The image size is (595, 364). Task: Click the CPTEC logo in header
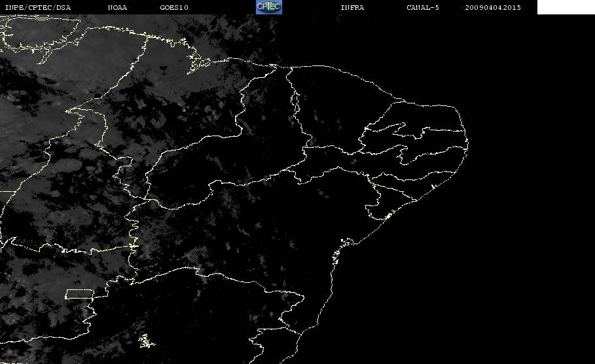click(x=268, y=7)
